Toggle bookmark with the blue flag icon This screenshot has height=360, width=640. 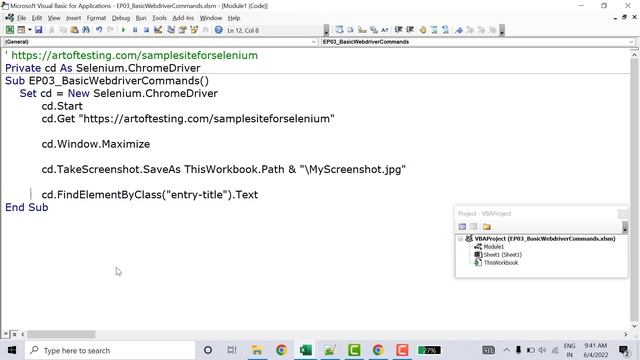coord(459,30)
